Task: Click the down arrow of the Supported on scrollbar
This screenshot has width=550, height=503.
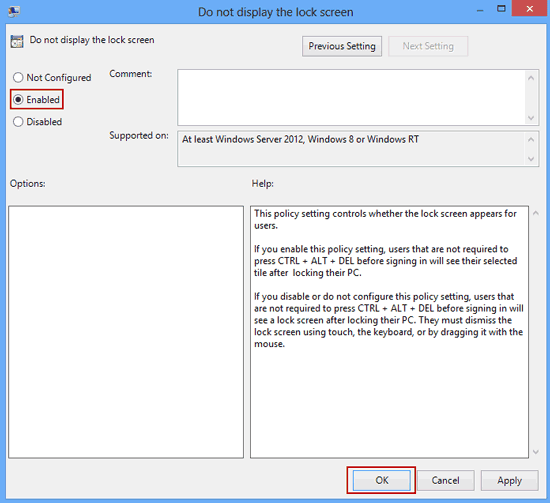Action: pyautogui.click(x=531, y=159)
